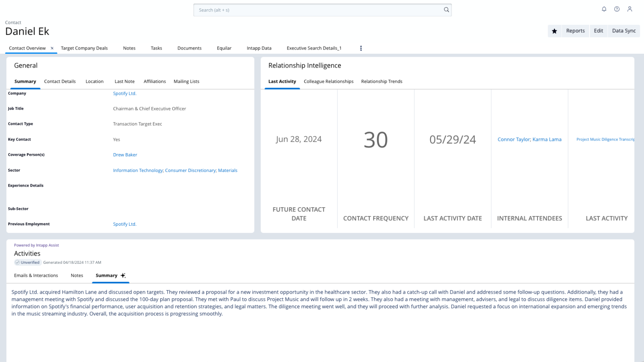The image size is (644, 362).
Task: Open the user profile icon
Action: tap(629, 9)
